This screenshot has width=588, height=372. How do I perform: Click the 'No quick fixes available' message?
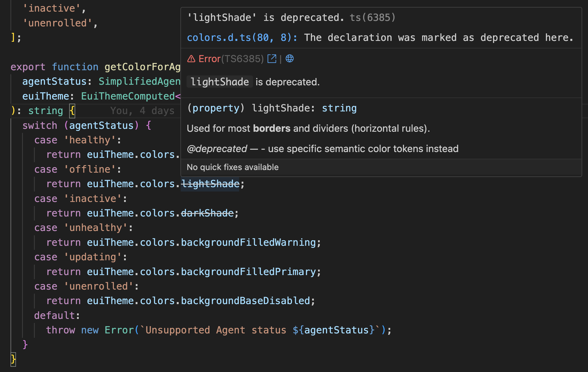[x=232, y=167]
